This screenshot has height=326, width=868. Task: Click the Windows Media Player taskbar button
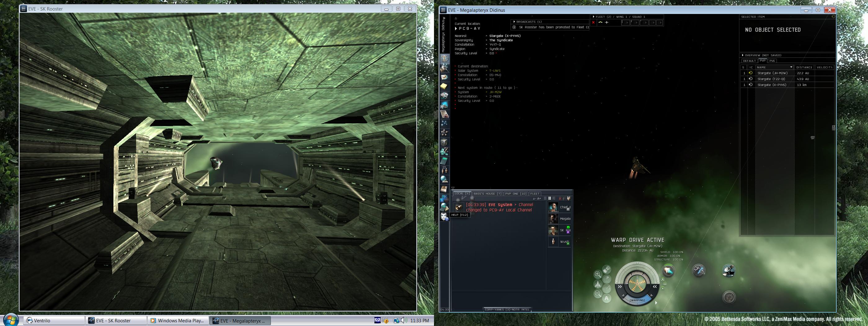178,321
